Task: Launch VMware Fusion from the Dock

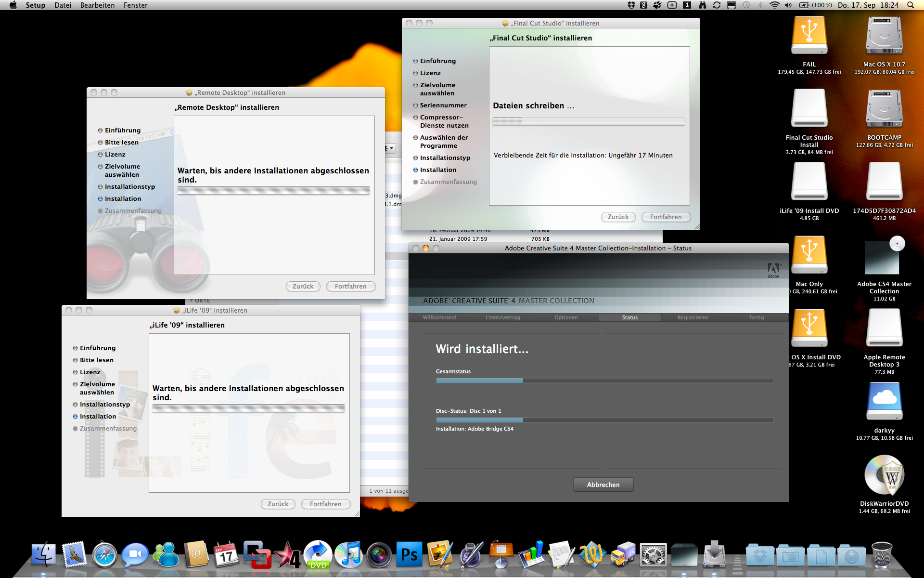Action: point(257,554)
